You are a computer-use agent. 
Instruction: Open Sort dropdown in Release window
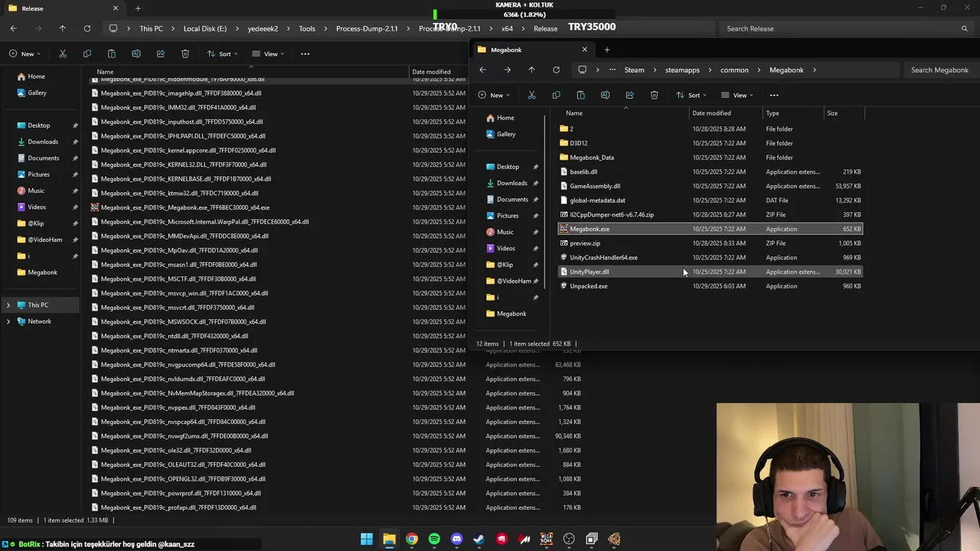point(222,54)
